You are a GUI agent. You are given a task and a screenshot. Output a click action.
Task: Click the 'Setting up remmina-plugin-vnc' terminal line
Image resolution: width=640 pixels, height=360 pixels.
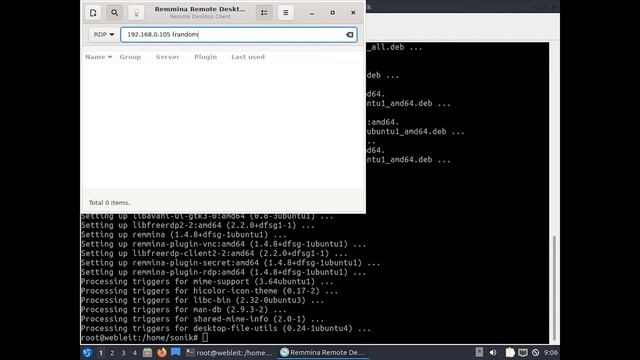click(223, 244)
